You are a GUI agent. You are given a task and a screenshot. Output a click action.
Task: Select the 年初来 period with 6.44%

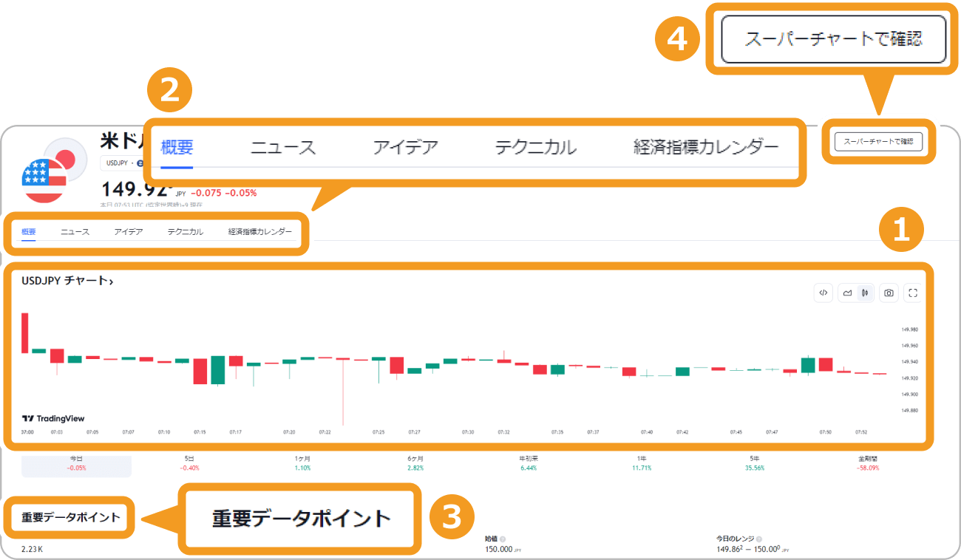tap(529, 463)
